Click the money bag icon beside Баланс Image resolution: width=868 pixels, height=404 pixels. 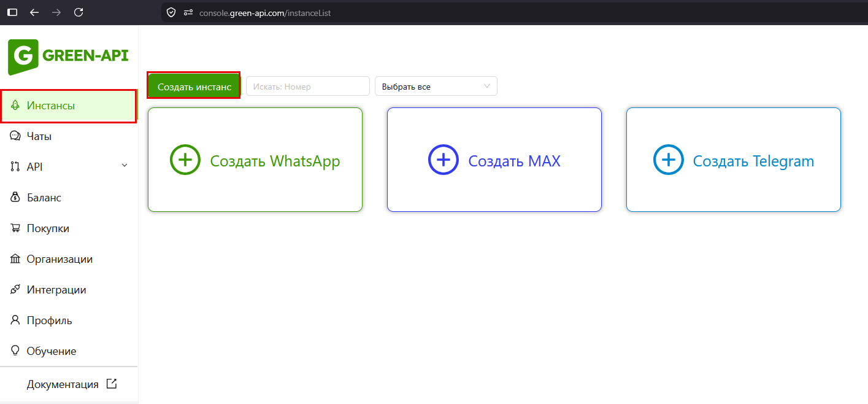(15, 198)
